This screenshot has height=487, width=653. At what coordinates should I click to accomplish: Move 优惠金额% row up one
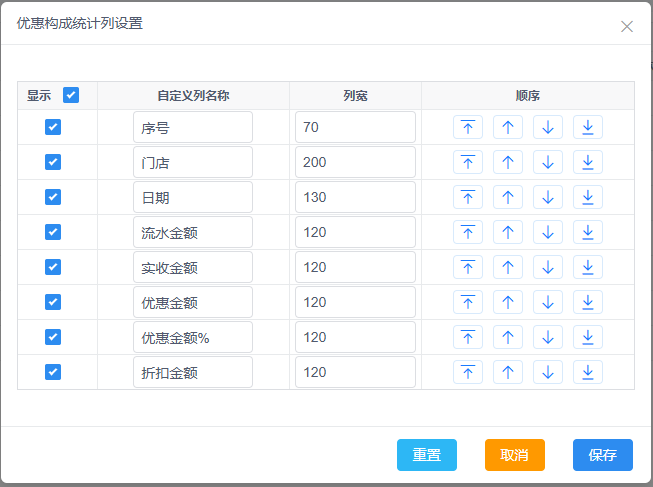point(508,337)
